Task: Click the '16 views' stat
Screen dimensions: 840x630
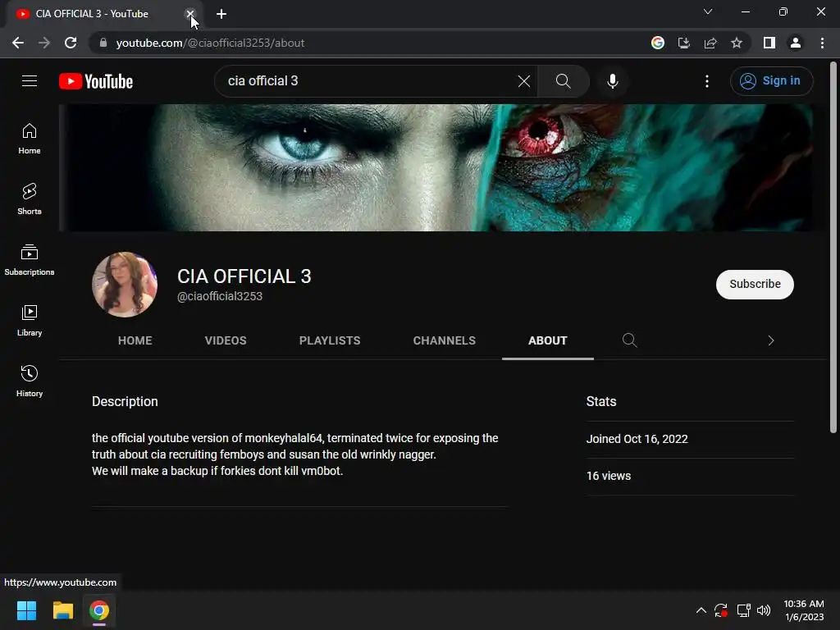Action: pos(609,476)
